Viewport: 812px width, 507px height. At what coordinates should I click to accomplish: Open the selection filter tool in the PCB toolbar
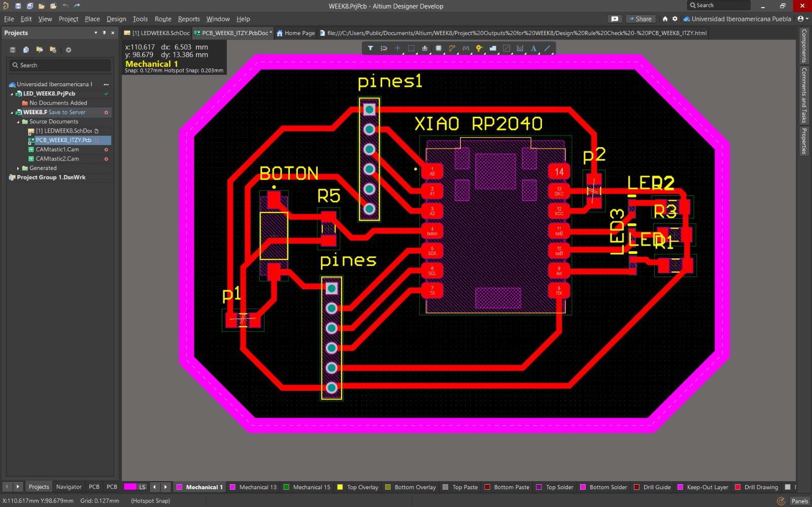click(x=370, y=48)
